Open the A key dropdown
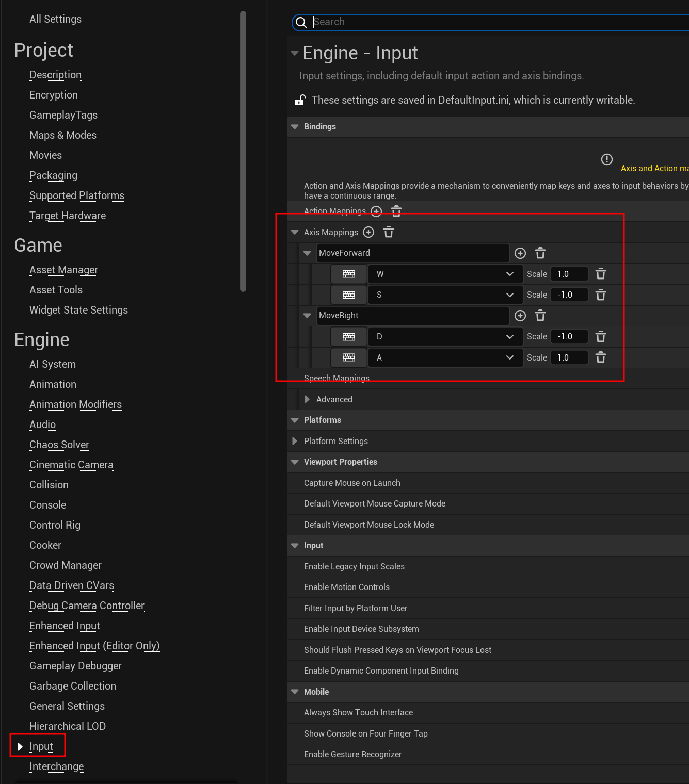Image resolution: width=689 pixels, height=784 pixels. (x=445, y=357)
